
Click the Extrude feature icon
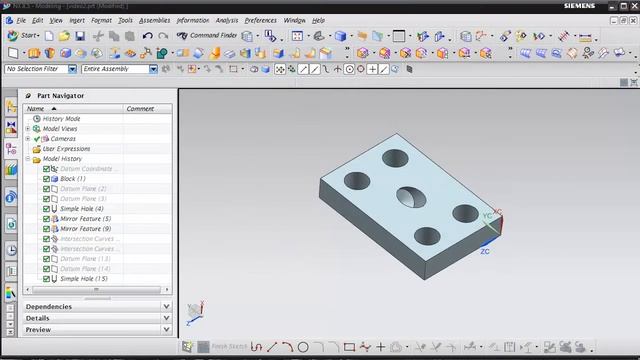click(34, 53)
